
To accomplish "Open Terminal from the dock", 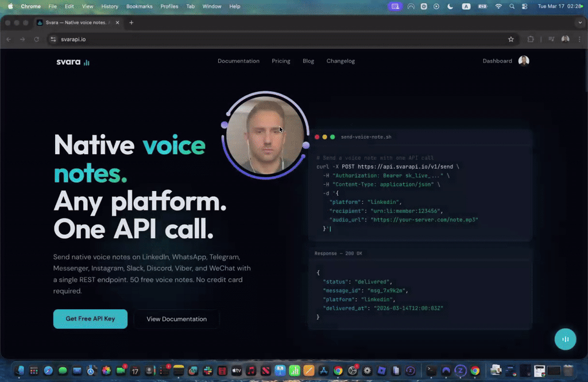I will point(431,371).
